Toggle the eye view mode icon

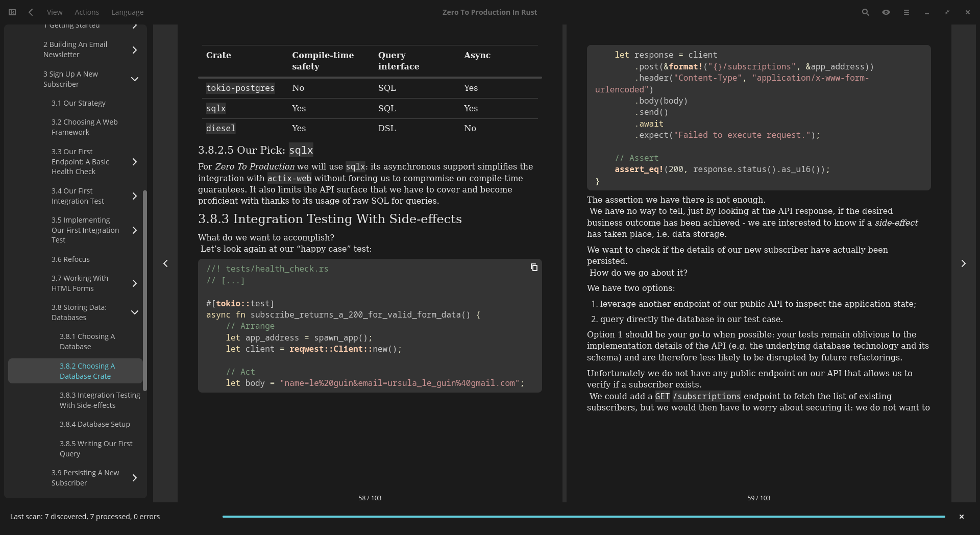click(x=886, y=12)
